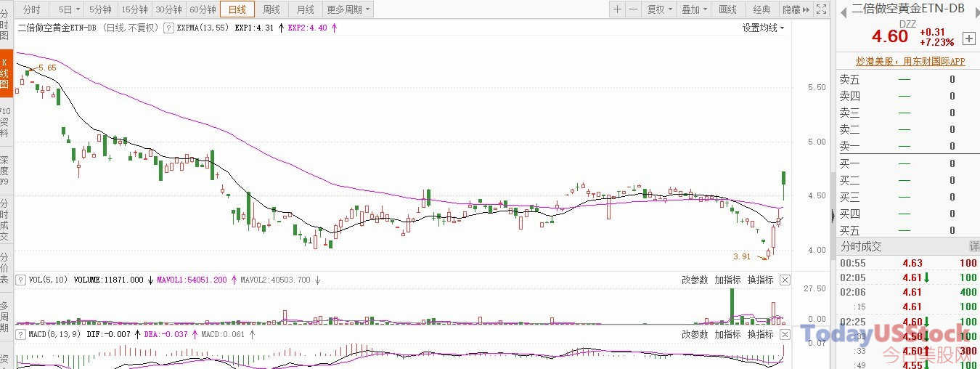The height and width of the screenshot is (369, 980).
Task: Click 换指标 in MACD panel
Action: click(760, 334)
